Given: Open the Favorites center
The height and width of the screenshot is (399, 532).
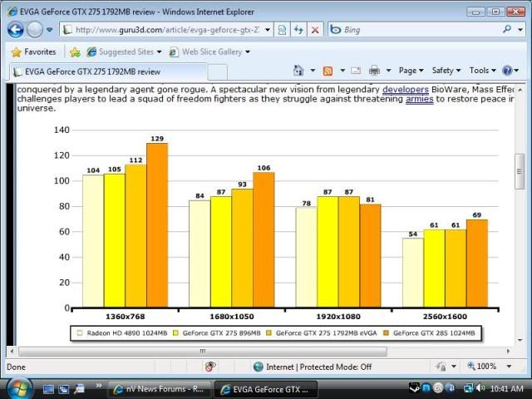Looking at the screenshot, I should 33,52.
